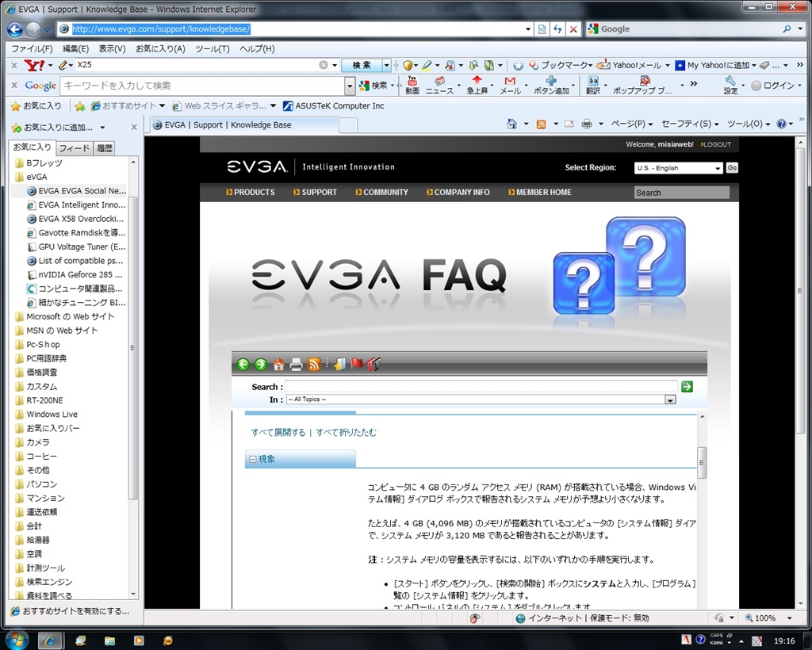
Task: Open the PRODUCTS navigation link
Action: [250, 192]
